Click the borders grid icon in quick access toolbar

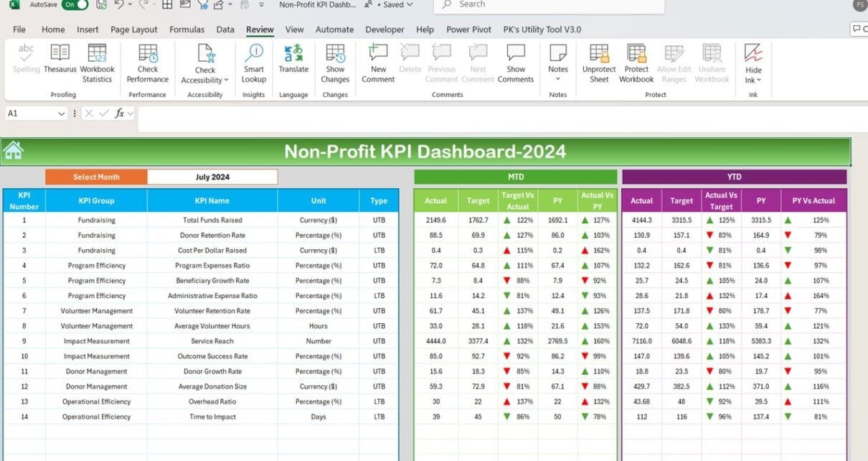click(x=166, y=4)
